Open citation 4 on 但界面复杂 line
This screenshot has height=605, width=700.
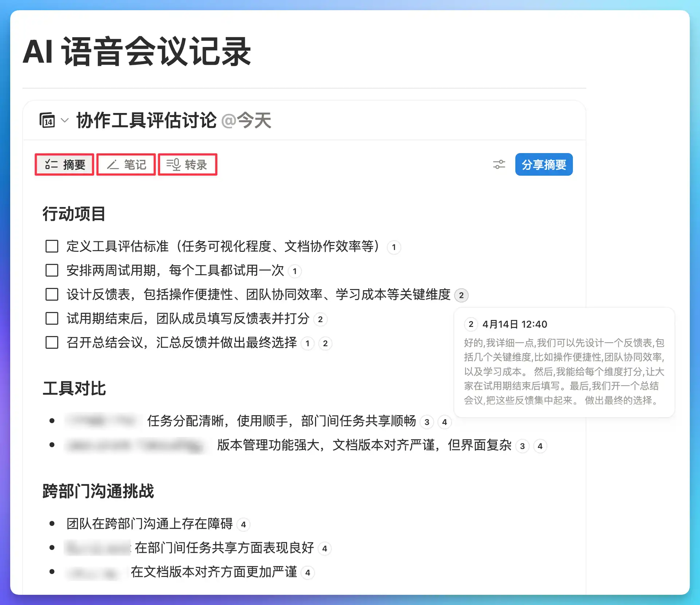[x=540, y=446]
